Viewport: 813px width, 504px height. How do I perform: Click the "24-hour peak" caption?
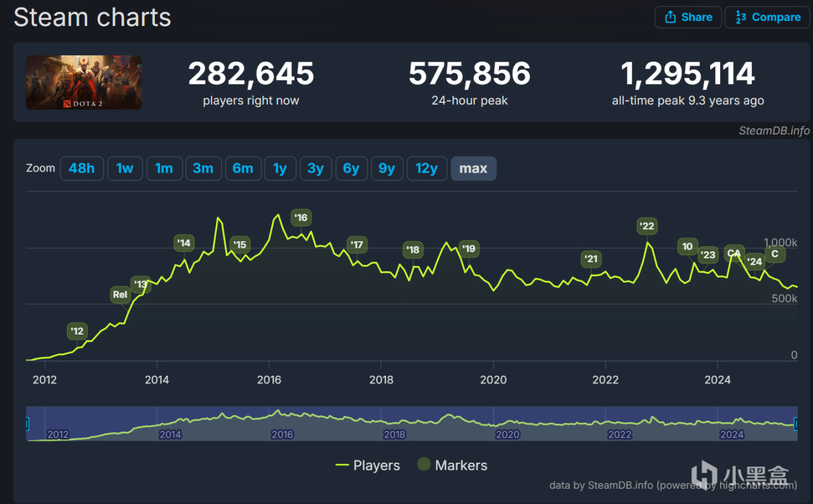pyautogui.click(x=469, y=100)
